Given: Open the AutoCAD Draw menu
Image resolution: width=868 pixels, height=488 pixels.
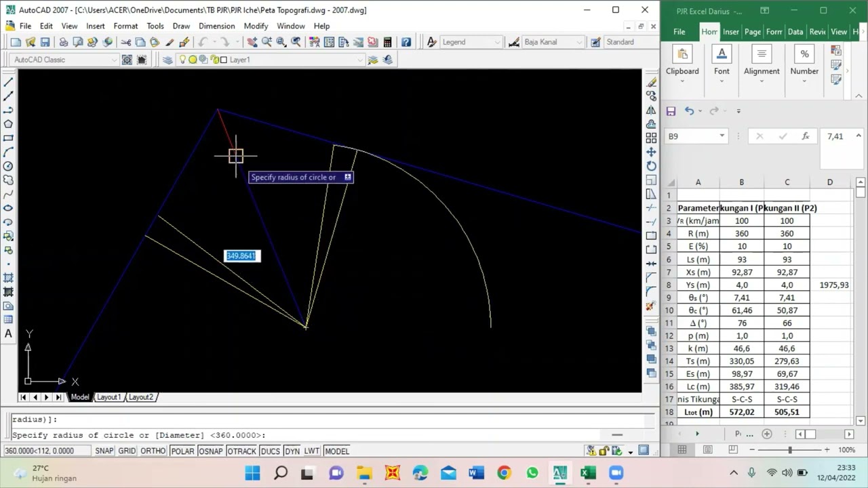Looking at the screenshot, I should click(181, 26).
